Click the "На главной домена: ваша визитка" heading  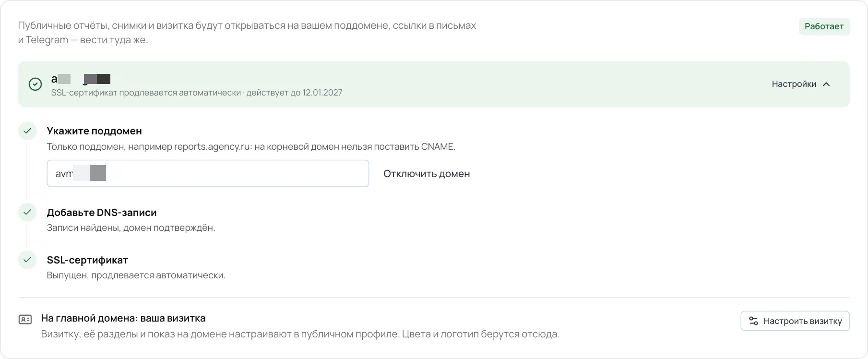(x=123, y=318)
